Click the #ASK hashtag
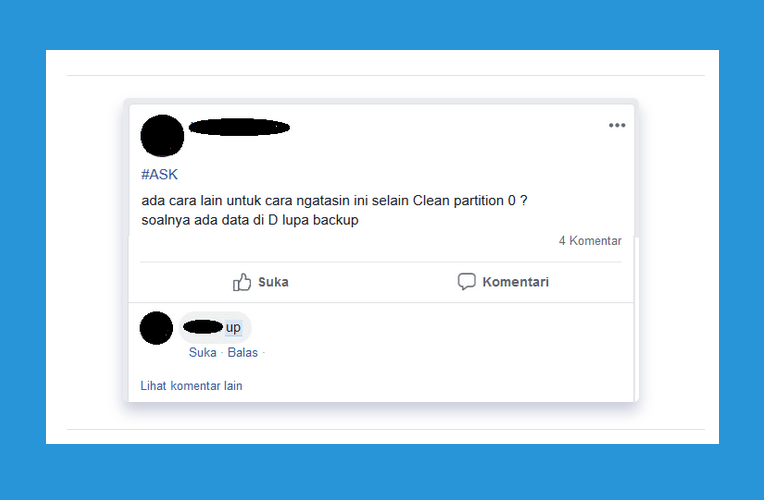Screen dimensions: 764x500 coord(159,174)
